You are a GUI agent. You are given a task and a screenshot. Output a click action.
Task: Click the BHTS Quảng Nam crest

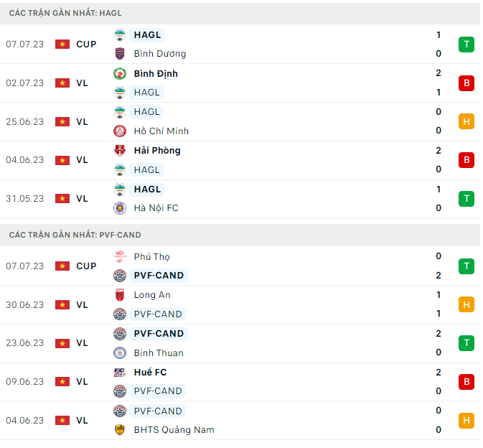coord(120,430)
